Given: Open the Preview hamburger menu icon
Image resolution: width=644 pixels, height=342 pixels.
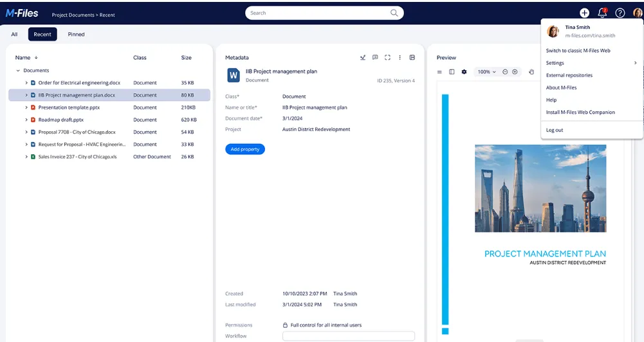Looking at the screenshot, I should pos(439,72).
